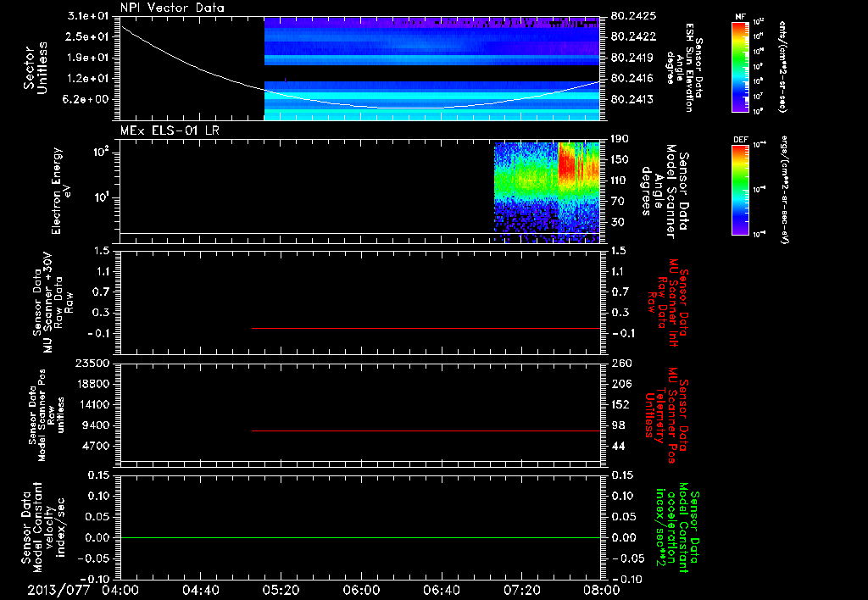Click the '110' scanner angle tick label
The image size is (868, 600).
pos(620,180)
